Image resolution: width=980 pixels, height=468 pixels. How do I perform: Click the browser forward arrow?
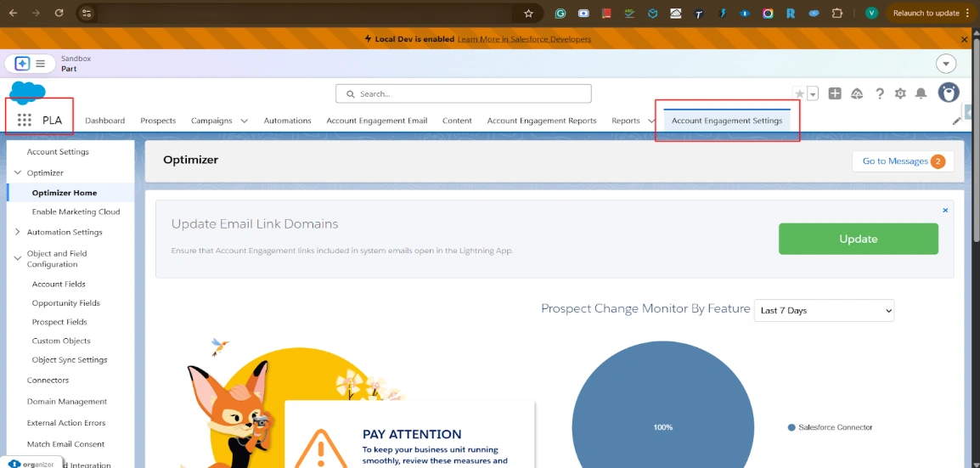(36, 13)
